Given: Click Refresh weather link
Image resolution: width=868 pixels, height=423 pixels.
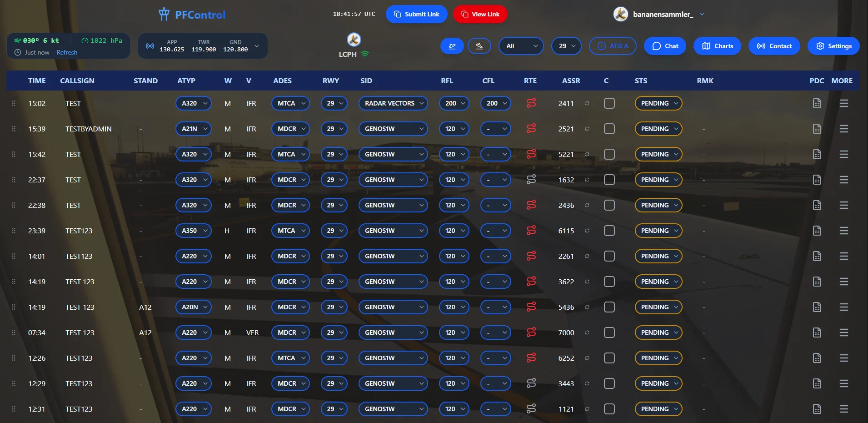Looking at the screenshot, I should (67, 52).
